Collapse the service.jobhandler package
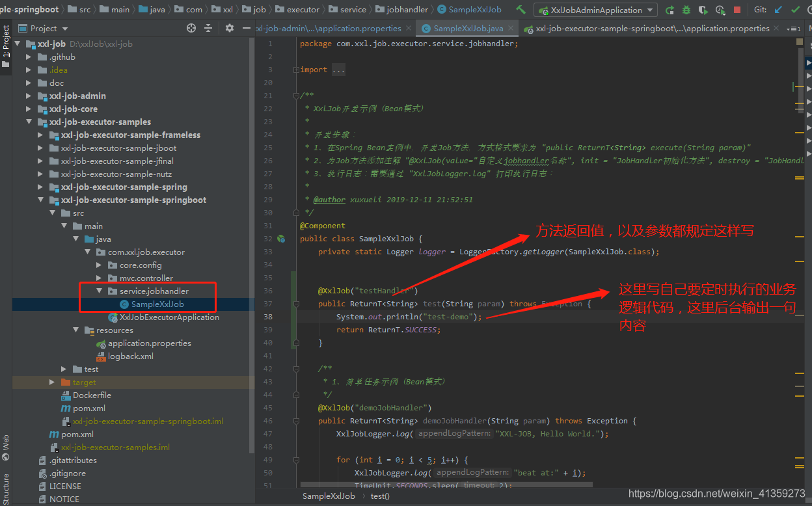Viewport: 812px width, 506px height. tap(100, 291)
